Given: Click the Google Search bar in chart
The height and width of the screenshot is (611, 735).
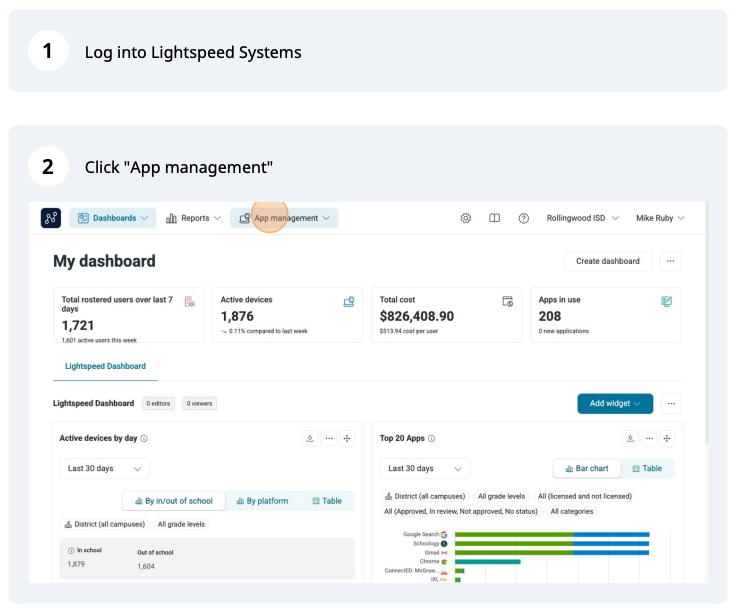Looking at the screenshot, I should [x=552, y=535].
